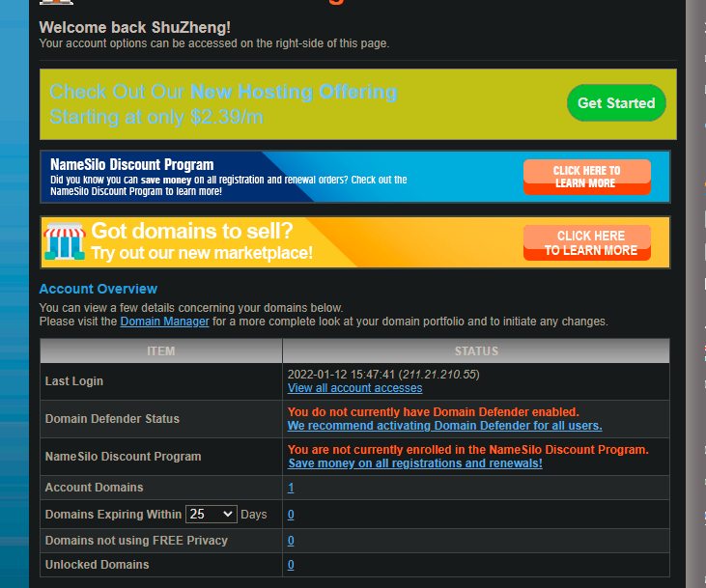Click the Welcome back ShuZheng heading
This screenshot has width=706, height=588.
tap(134, 27)
